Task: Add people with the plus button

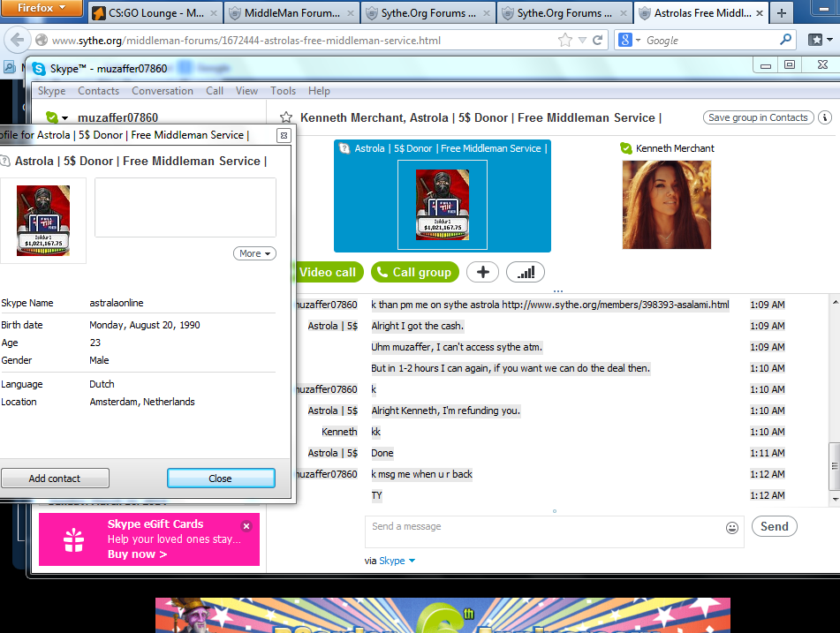Action: (482, 272)
